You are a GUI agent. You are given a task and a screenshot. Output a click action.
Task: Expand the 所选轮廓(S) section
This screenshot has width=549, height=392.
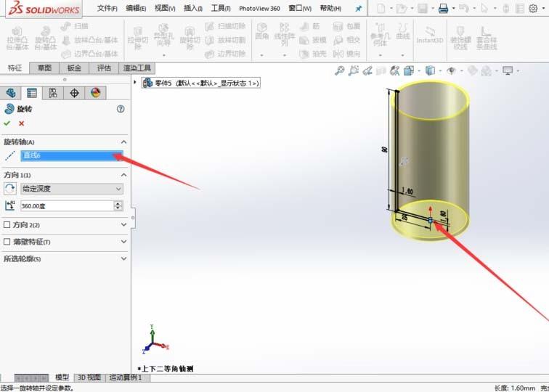(x=123, y=258)
